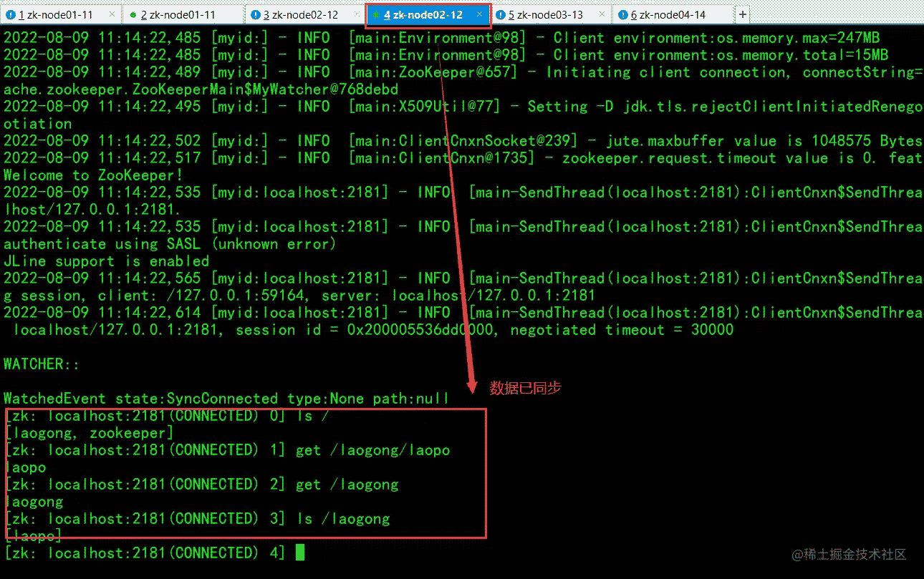
Task: Click the red "数据已同步" annotation text
Action: [x=525, y=388]
